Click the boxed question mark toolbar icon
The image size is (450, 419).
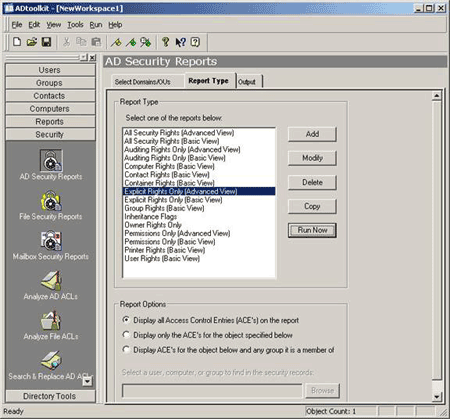195,42
